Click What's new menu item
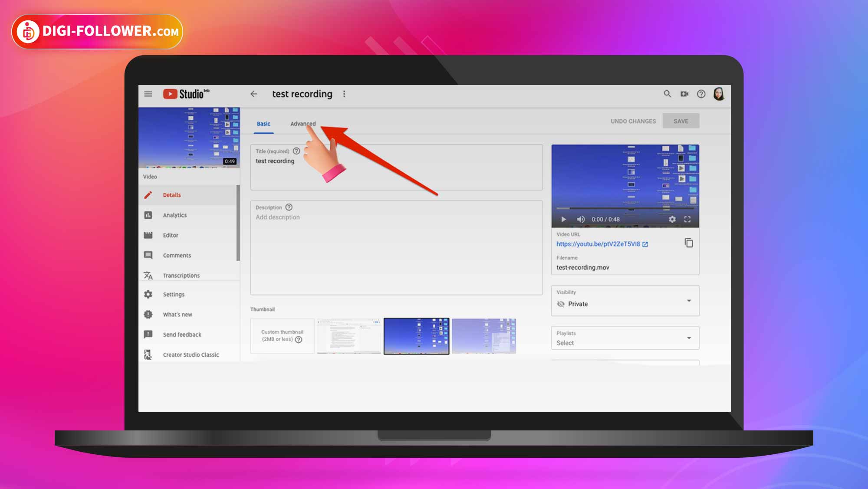868x489 pixels. pos(177,314)
